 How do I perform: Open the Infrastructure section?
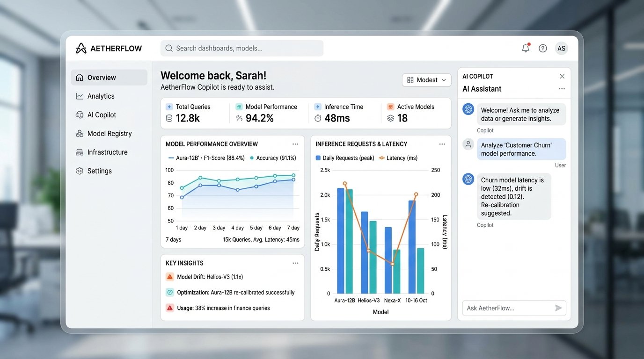109,152
